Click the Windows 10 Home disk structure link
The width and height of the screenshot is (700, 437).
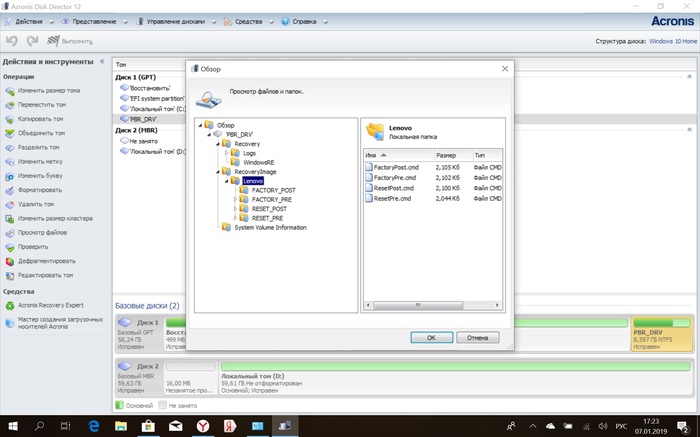[x=673, y=41]
